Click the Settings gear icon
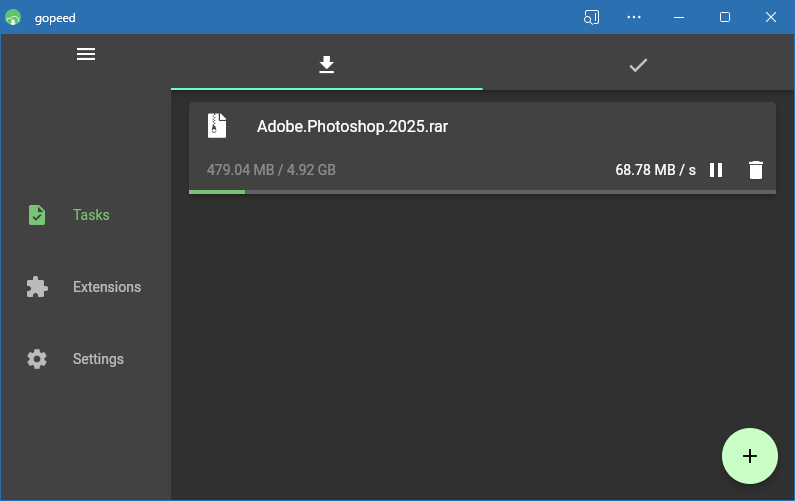Viewport: 795px width, 501px height. tap(37, 359)
